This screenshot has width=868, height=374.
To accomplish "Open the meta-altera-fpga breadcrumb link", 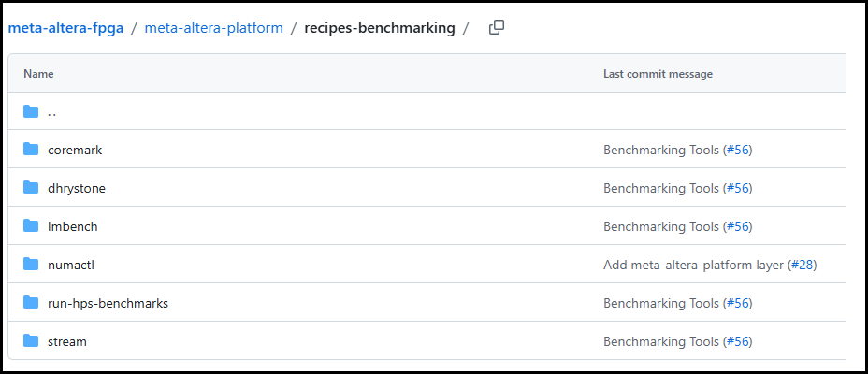I will [65, 28].
